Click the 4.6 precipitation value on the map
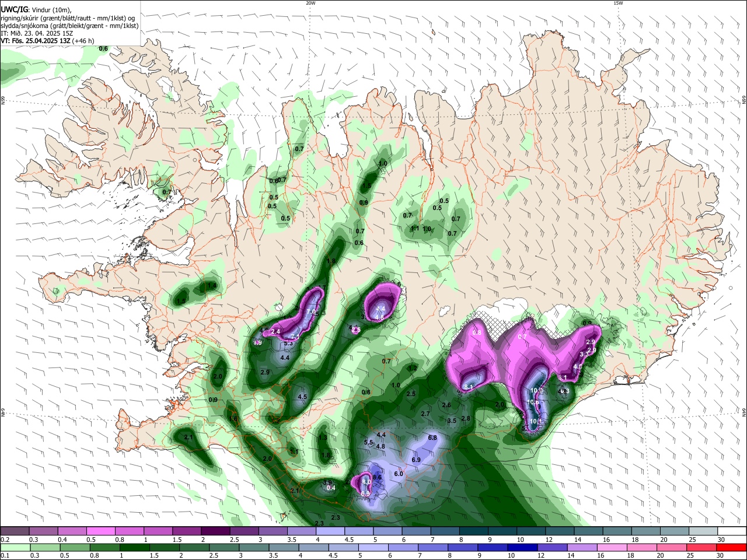The width and height of the screenshot is (747, 560). pyautogui.click(x=578, y=366)
